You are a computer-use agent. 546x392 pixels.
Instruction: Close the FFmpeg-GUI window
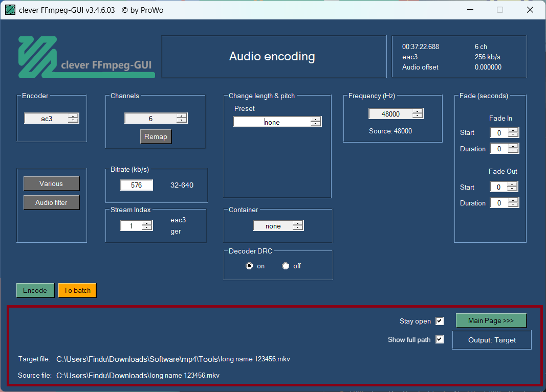(530, 10)
